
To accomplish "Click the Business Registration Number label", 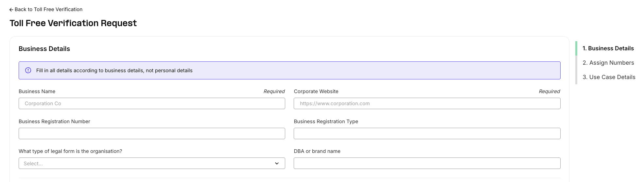I will [54, 122].
